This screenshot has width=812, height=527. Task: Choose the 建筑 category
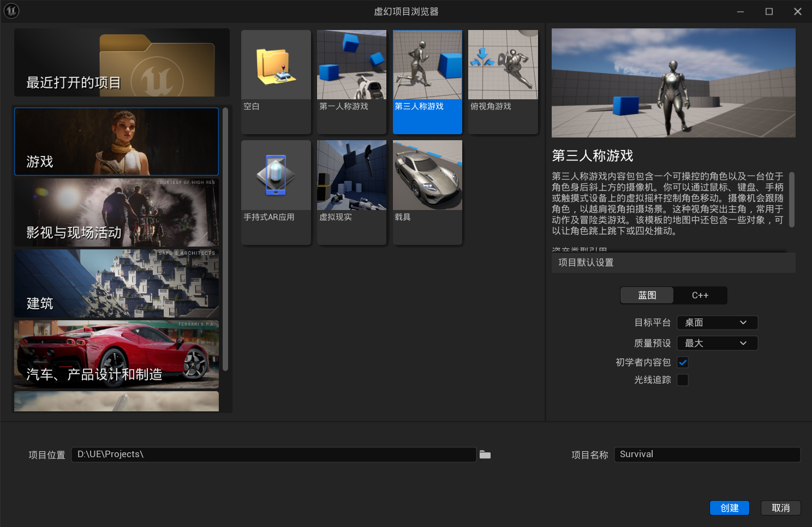coord(116,283)
